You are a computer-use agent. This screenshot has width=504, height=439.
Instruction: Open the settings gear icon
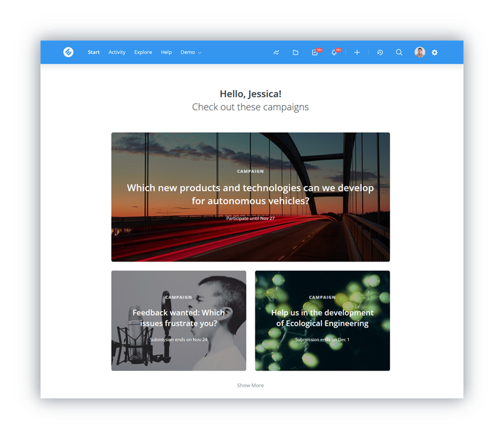point(435,53)
